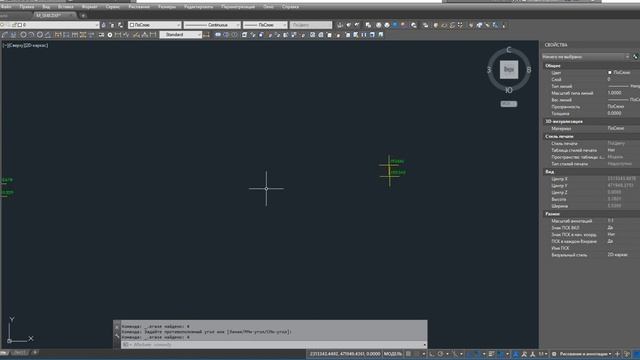Collapse the Разное properties section
The width and height of the screenshot is (640, 360).
point(553,214)
